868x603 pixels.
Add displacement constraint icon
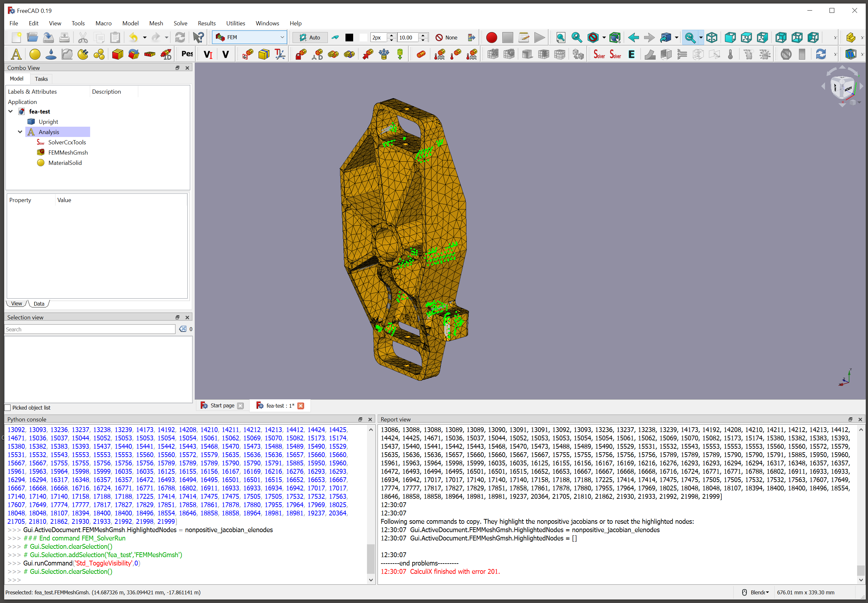click(x=317, y=55)
